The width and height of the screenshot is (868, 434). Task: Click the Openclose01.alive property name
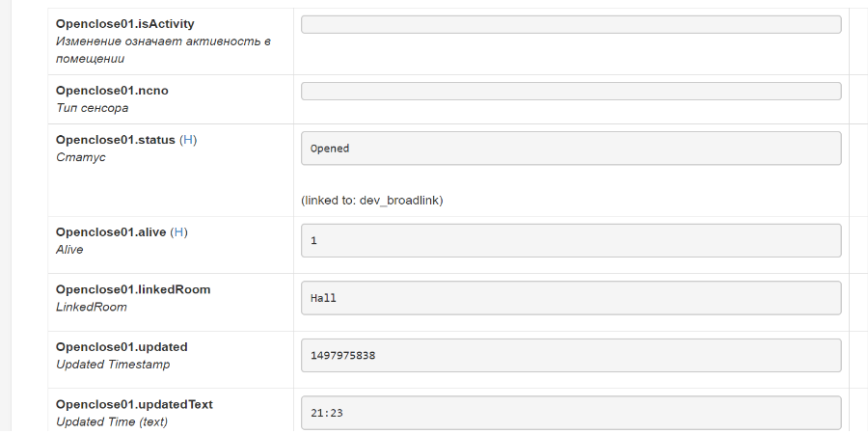[x=111, y=231]
